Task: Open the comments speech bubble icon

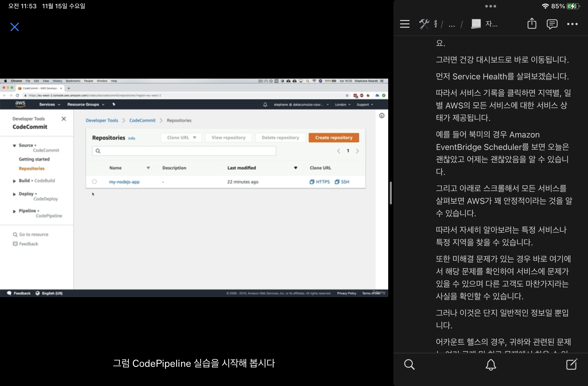Action: 552,24
